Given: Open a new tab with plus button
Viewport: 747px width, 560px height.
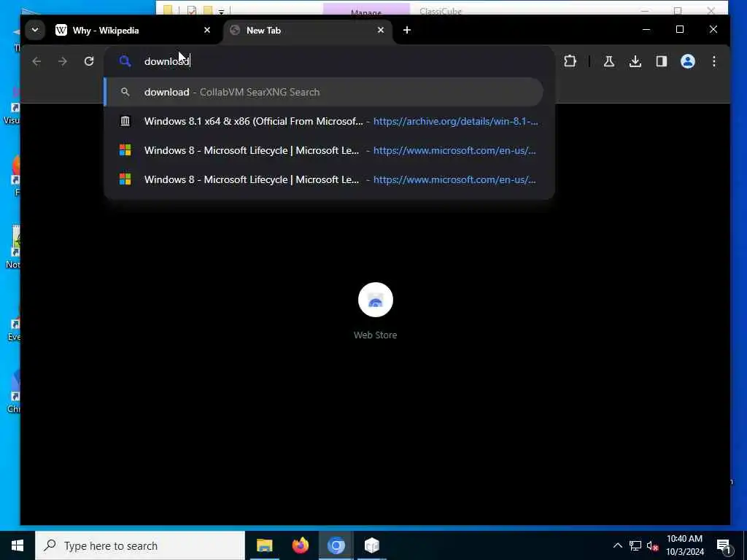Looking at the screenshot, I should (x=407, y=30).
